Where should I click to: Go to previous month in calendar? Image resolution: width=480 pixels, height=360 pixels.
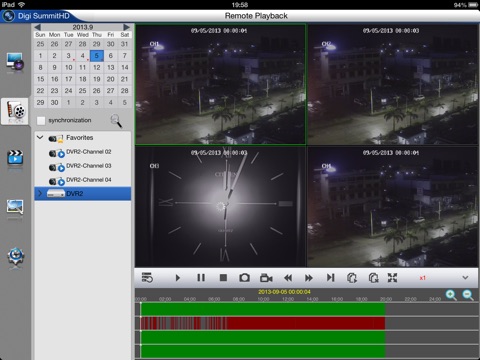[x=38, y=27]
